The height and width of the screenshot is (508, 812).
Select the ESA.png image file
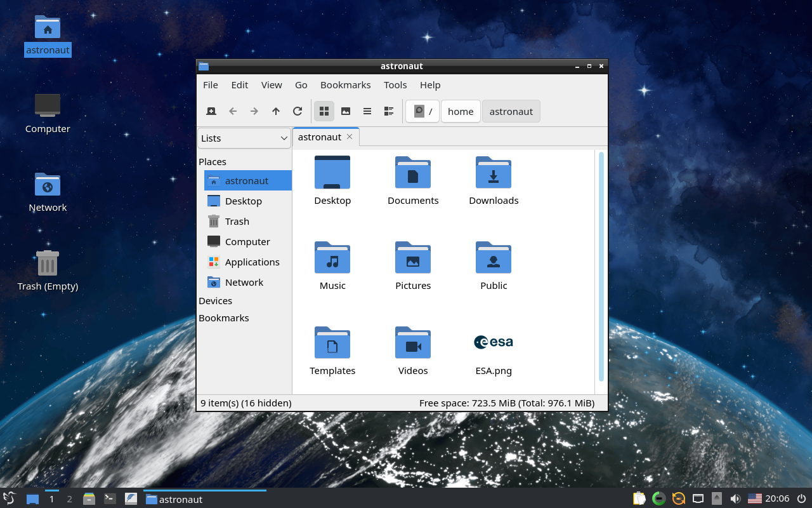pos(494,351)
